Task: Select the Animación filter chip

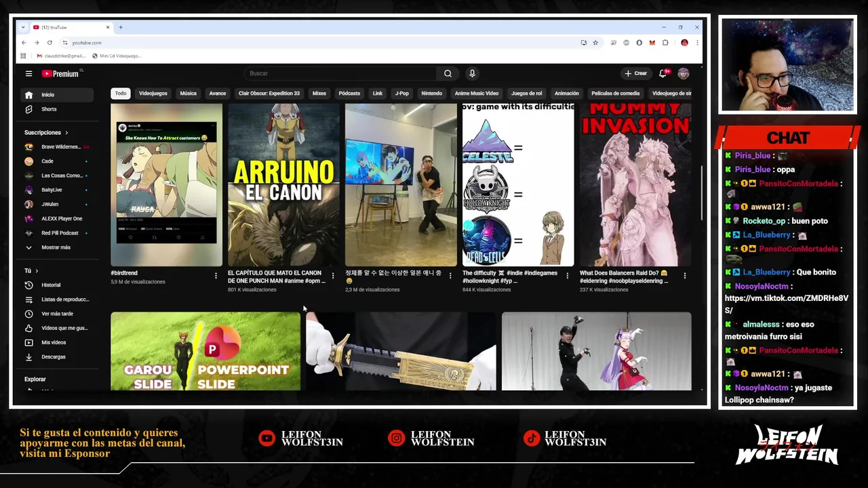Action: pyautogui.click(x=567, y=94)
